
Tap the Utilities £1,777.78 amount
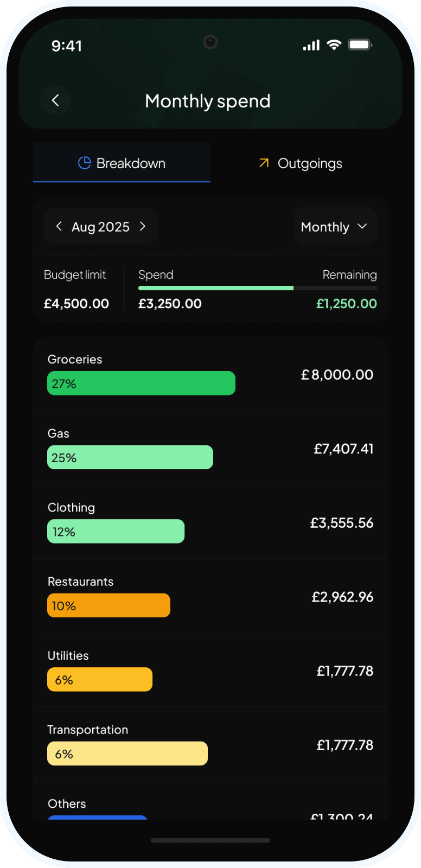pyautogui.click(x=345, y=671)
